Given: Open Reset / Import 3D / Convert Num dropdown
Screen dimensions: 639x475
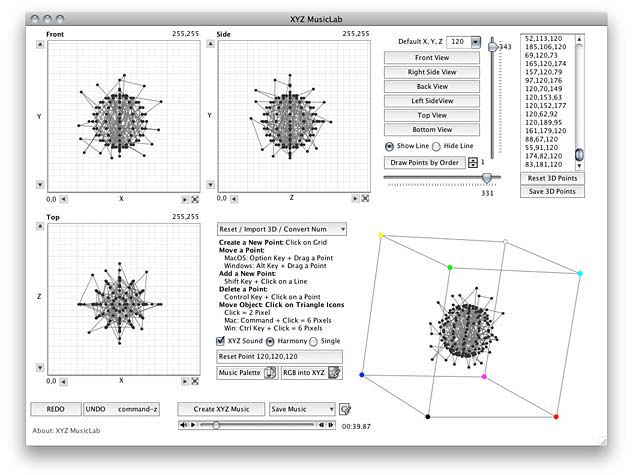Looking at the screenshot, I should point(282,229).
